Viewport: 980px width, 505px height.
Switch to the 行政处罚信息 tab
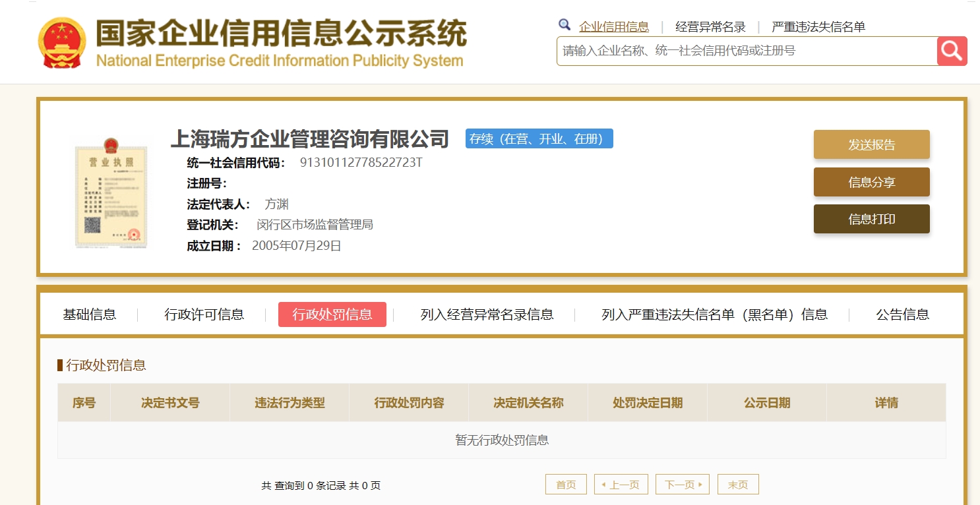point(332,314)
